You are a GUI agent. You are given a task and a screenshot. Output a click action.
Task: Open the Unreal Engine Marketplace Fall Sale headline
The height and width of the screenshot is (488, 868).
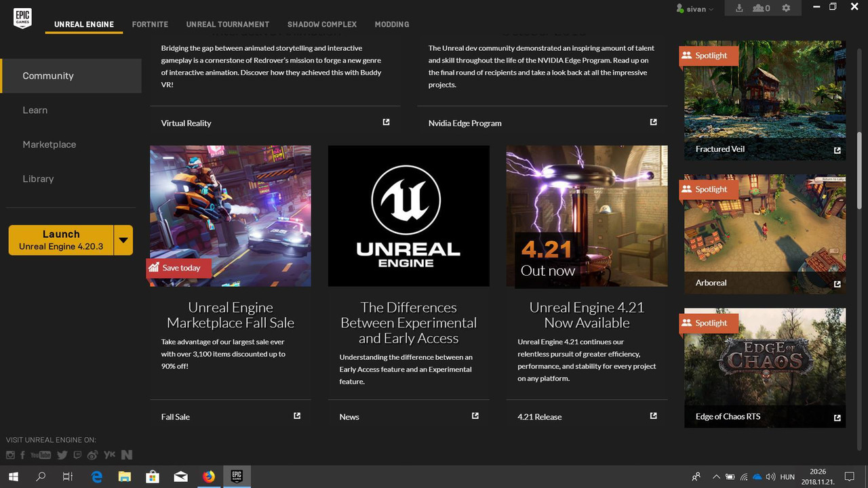[x=231, y=315]
